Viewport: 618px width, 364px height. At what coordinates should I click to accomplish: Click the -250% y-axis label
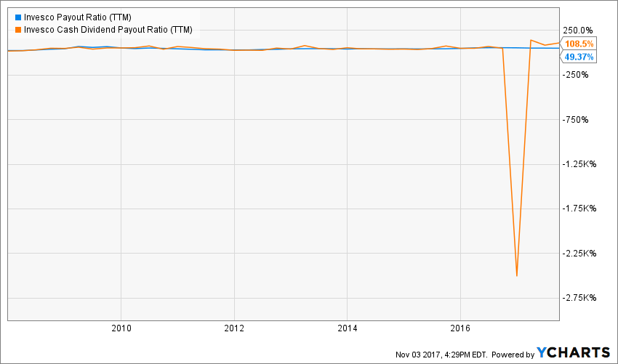(576, 75)
